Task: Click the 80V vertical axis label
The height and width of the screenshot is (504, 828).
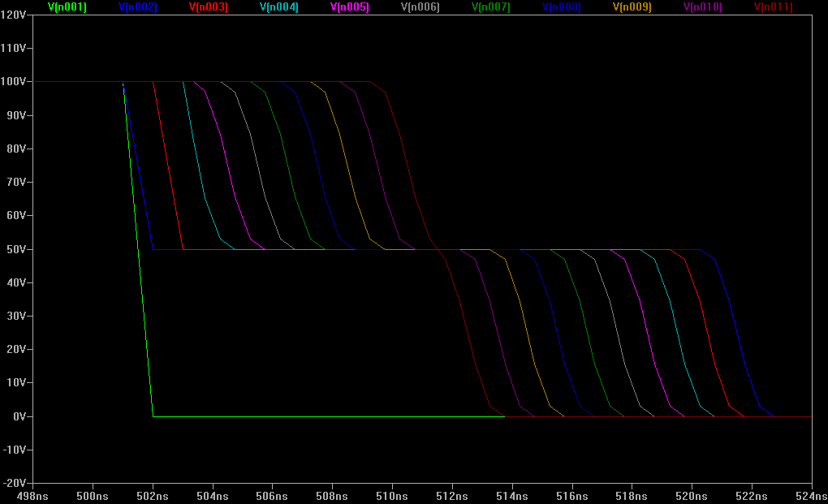Action: pos(16,149)
